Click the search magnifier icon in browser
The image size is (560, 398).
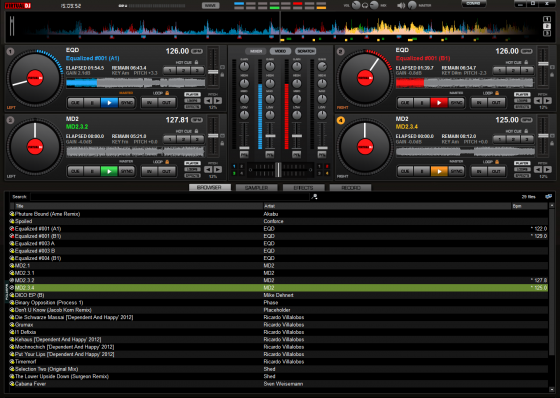click(314, 196)
